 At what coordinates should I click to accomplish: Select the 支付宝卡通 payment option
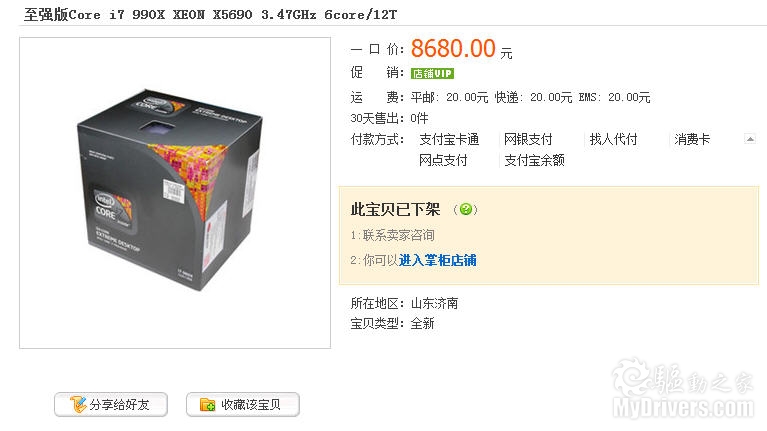click(x=449, y=139)
